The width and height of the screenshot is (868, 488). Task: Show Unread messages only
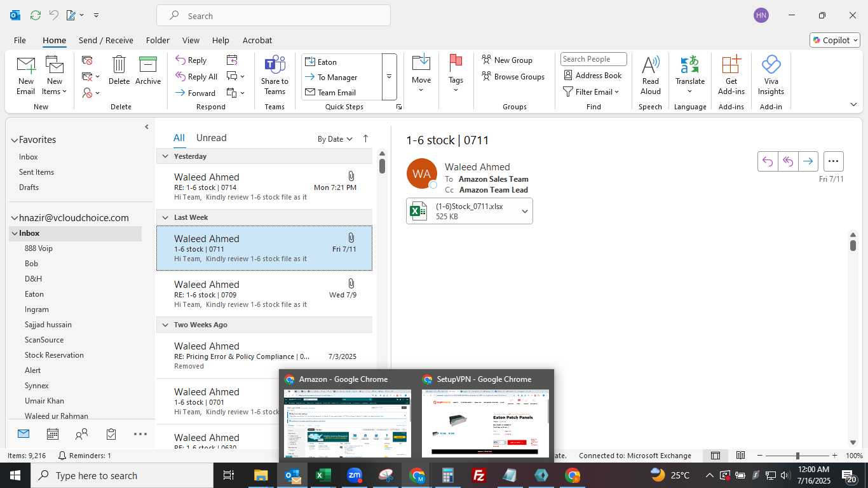click(x=211, y=138)
